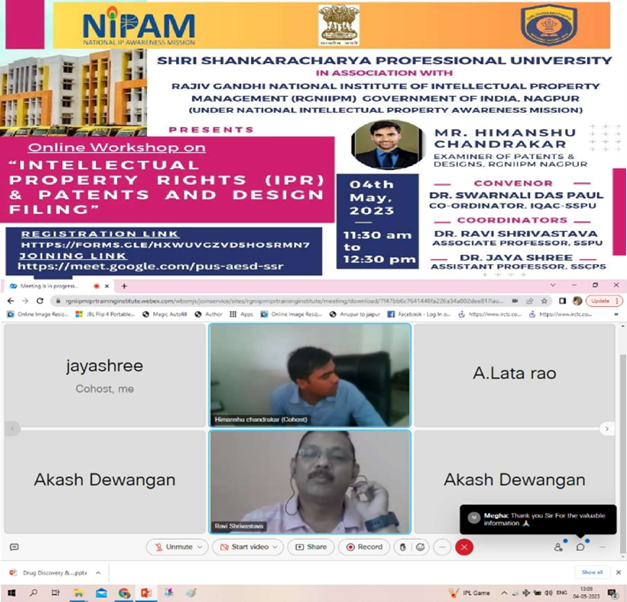Viewport: 627px width, 602px height.
Task: Open the participants panel icon
Action: click(x=558, y=547)
